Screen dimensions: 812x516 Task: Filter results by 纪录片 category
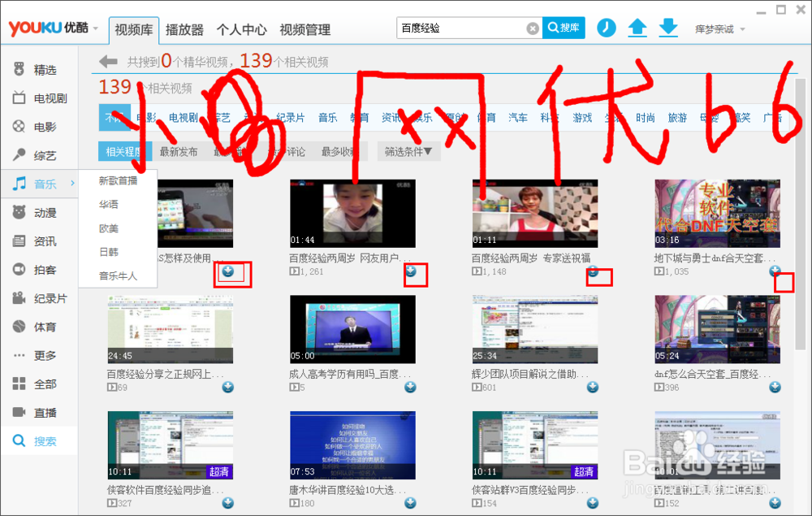[x=291, y=118]
